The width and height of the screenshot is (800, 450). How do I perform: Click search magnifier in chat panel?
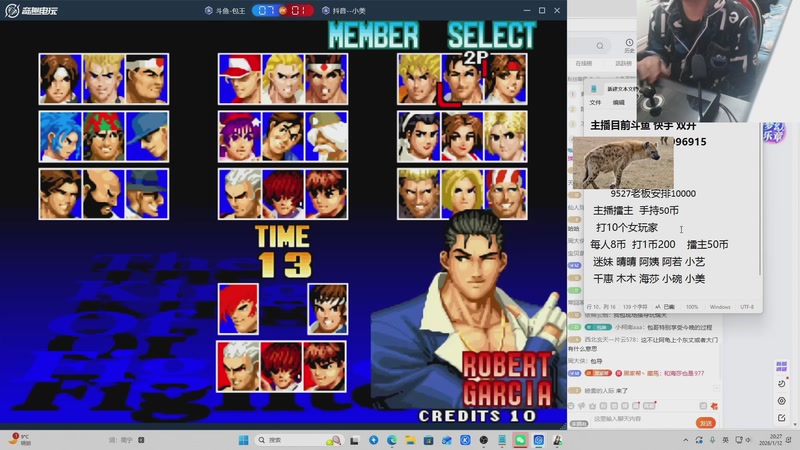click(x=600, y=46)
